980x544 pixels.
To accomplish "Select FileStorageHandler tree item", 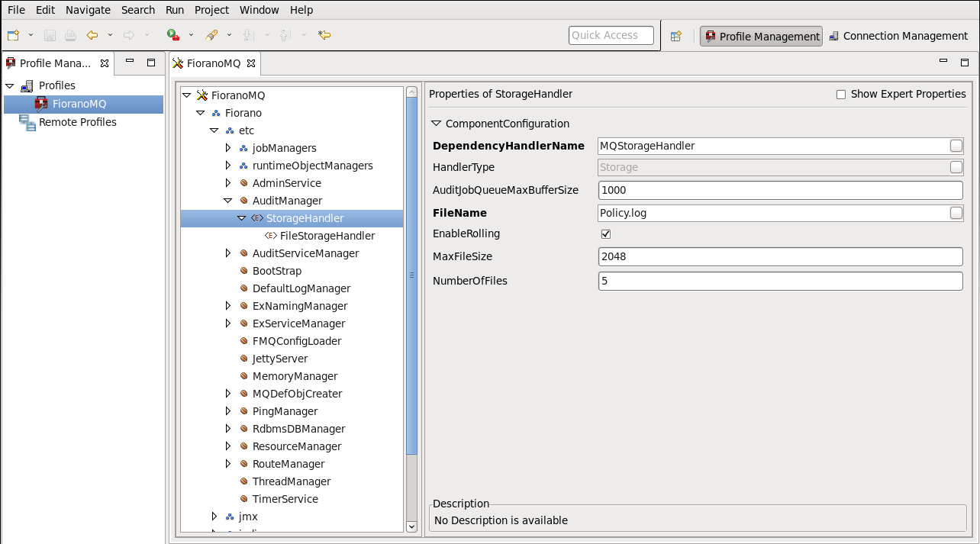I will click(x=327, y=236).
